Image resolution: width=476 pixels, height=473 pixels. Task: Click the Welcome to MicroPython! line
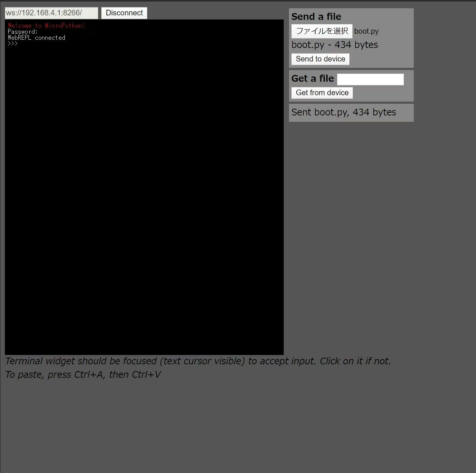(46, 25)
